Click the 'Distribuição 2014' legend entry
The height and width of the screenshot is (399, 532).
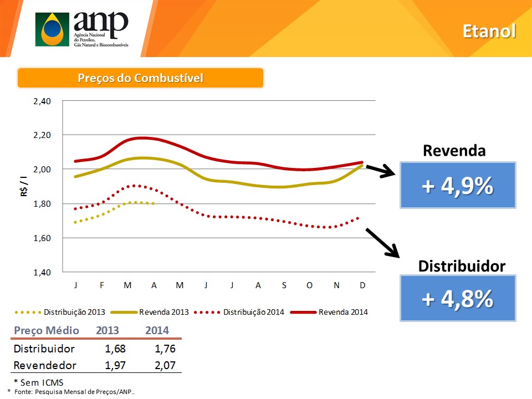(239, 312)
